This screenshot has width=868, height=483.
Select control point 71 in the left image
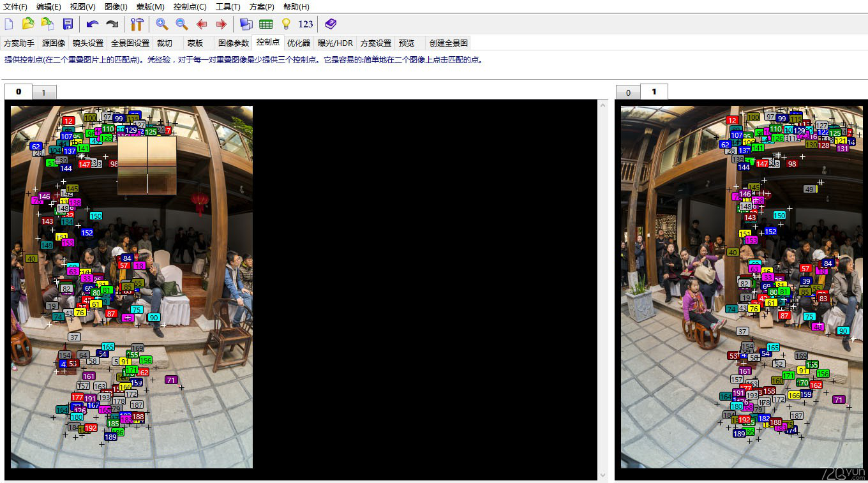point(170,380)
